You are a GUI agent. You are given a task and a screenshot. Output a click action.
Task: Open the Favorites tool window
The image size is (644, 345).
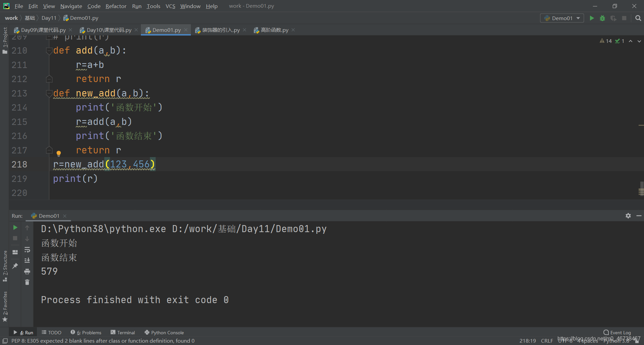tap(5, 306)
